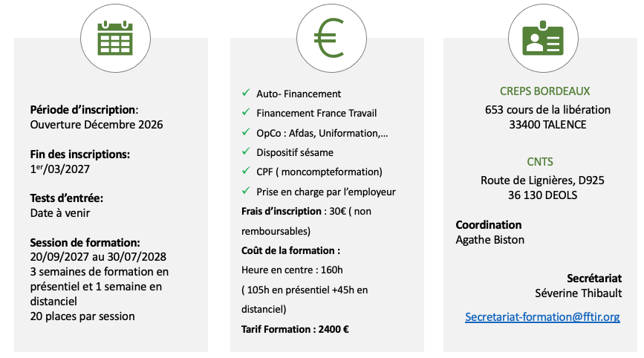Click the Frais d'inscription text
Screen dimensions: 644x358
282,212
